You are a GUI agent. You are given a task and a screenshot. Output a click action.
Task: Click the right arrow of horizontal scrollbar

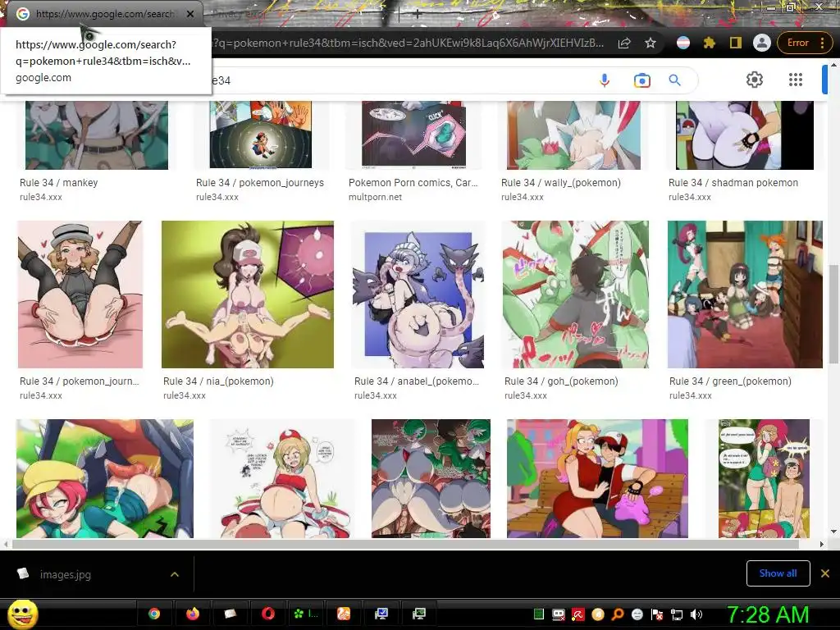click(x=822, y=545)
